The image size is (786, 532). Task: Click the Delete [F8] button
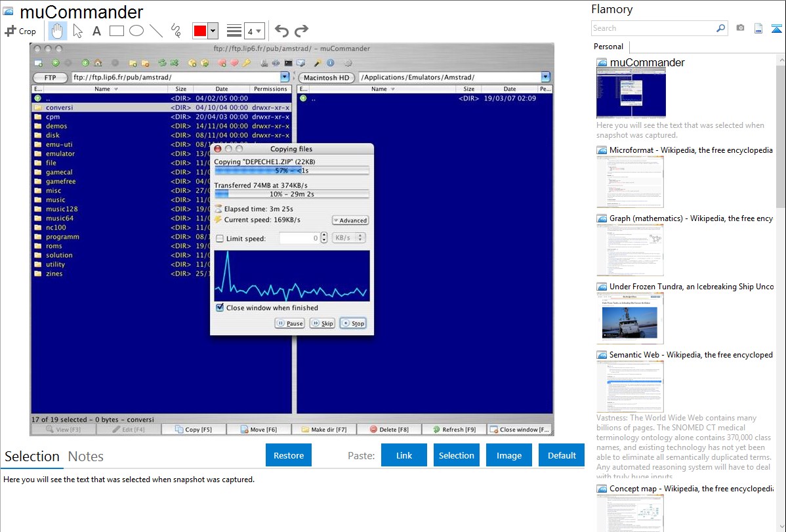389,430
